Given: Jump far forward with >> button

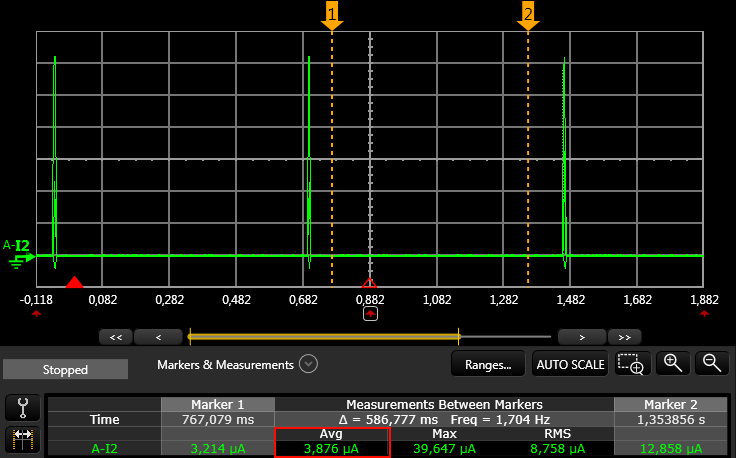Looking at the screenshot, I should 624,337.
